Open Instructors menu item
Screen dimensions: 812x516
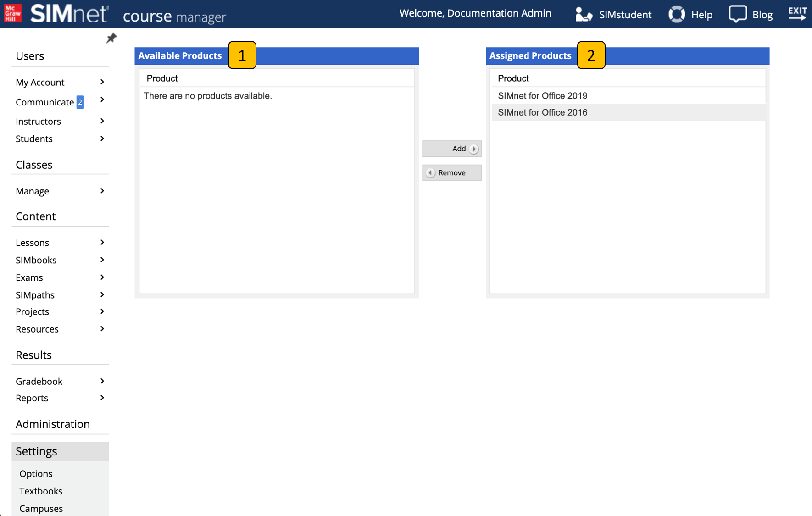point(38,122)
